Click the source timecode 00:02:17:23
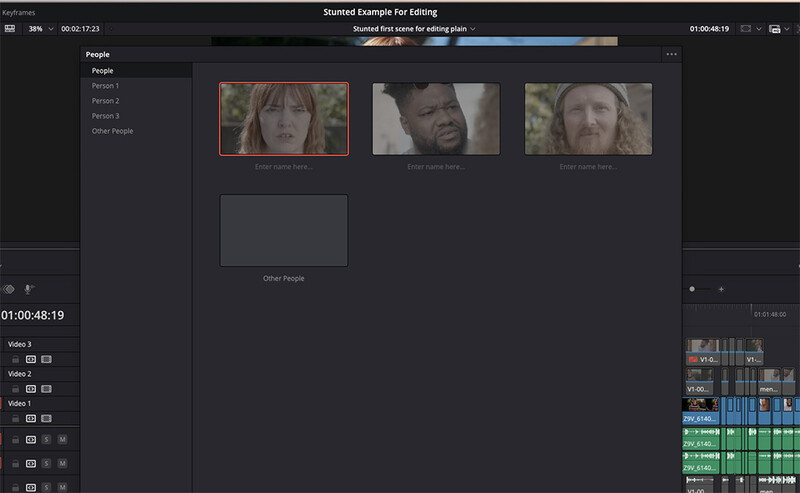 pyautogui.click(x=80, y=29)
